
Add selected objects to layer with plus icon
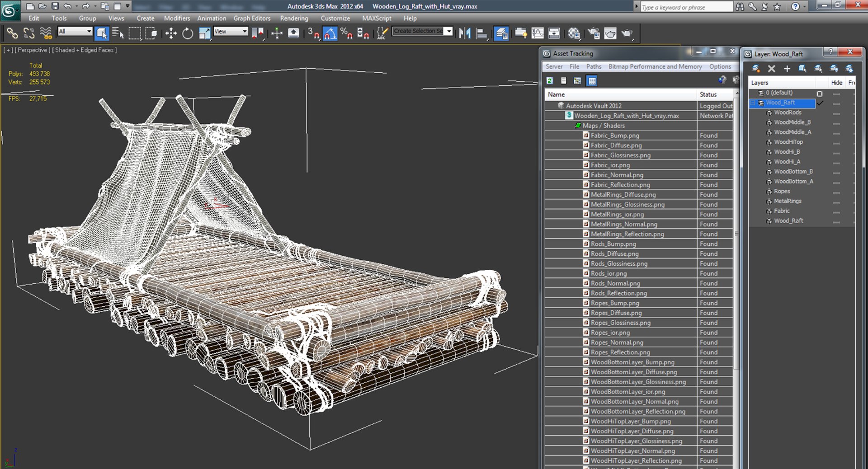(x=787, y=69)
